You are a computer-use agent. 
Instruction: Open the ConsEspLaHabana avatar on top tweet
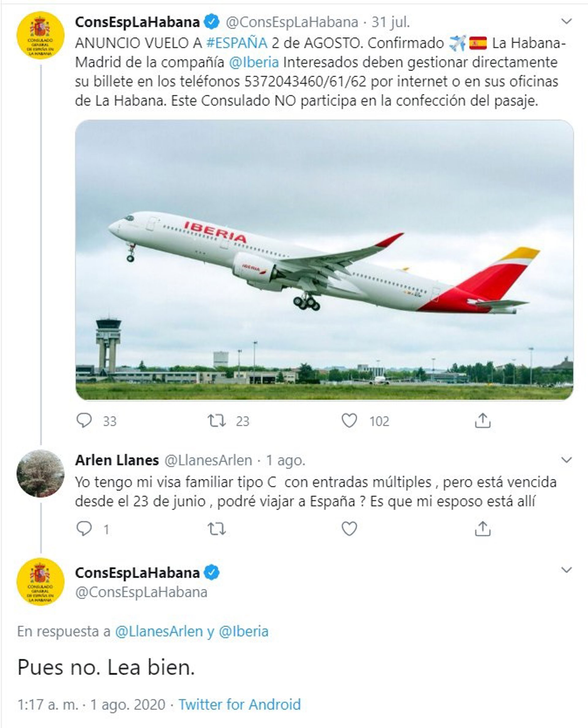click(x=40, y=35)
